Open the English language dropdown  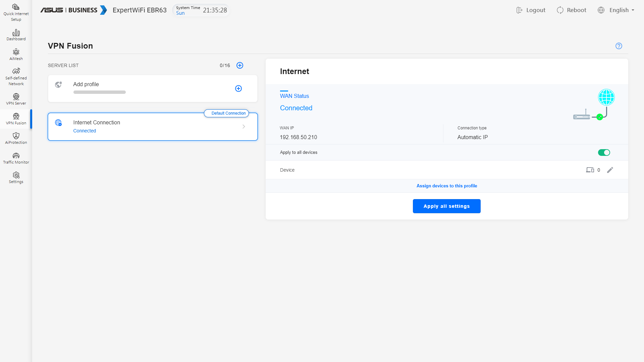[616, 10]
